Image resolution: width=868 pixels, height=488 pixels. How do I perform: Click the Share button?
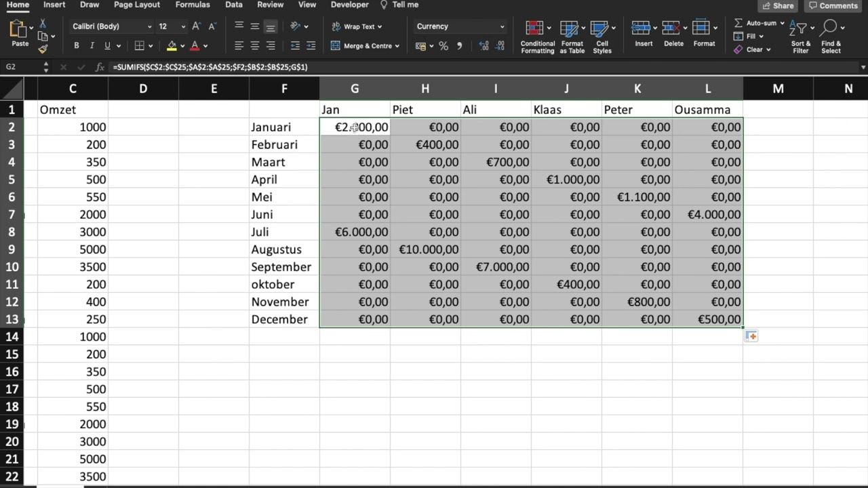click(778, 5)
